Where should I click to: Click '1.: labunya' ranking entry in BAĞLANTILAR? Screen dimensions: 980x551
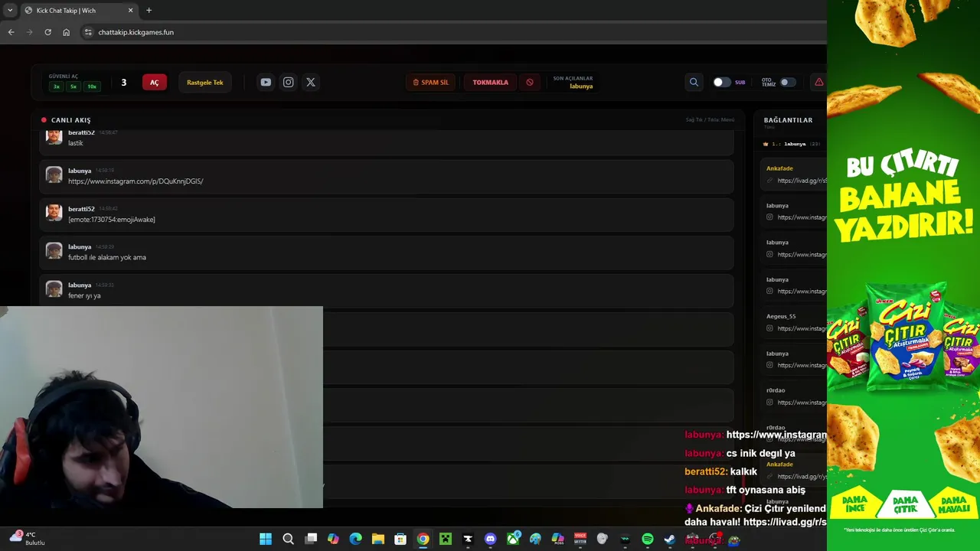[x=792, y=144]
